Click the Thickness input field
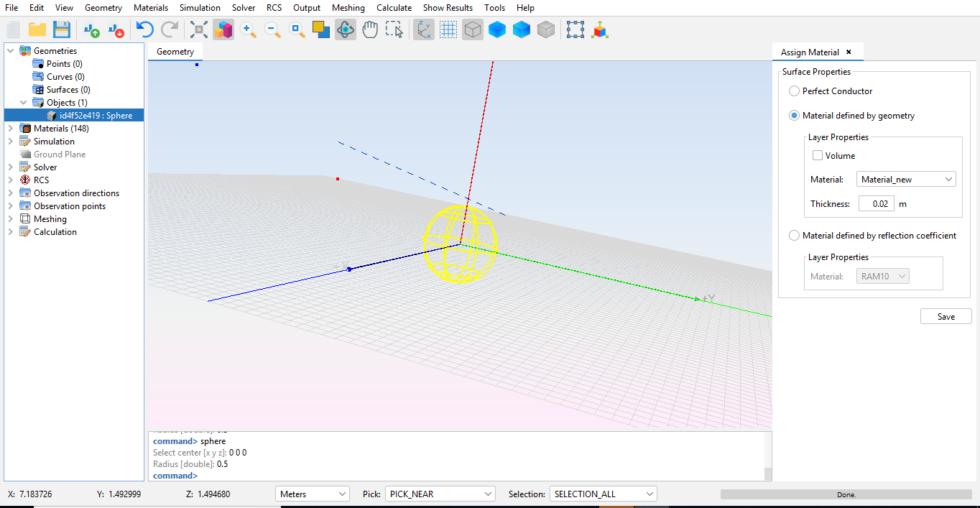Viewport: 980px width, 508px height. tap(876, 204)
